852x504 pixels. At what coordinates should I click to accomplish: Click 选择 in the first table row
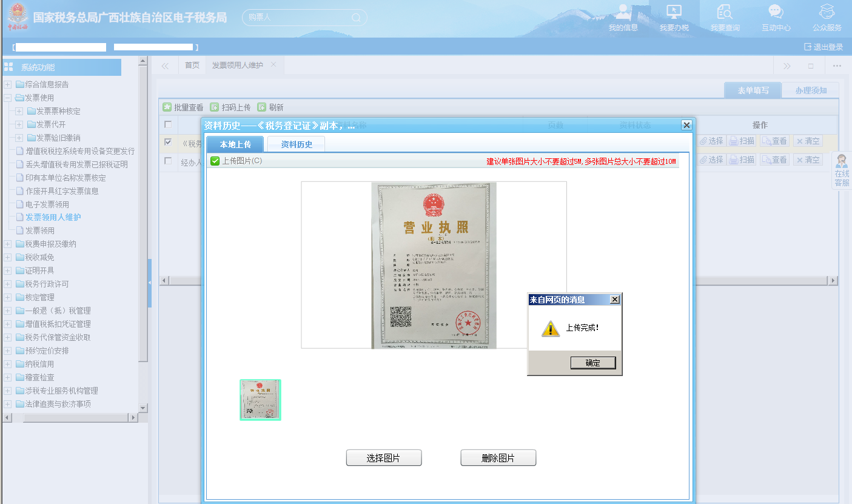pyautogui.click(x=711, y=141)
